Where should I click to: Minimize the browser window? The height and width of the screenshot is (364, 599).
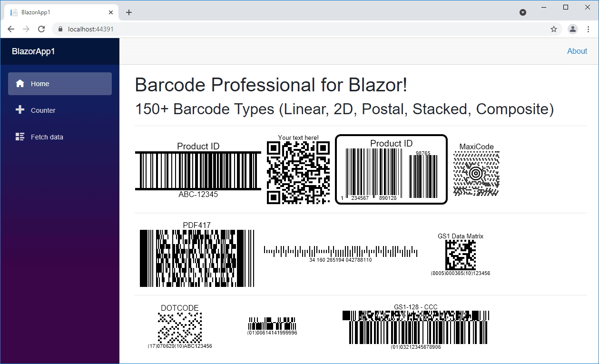click(x=544, y=7)
